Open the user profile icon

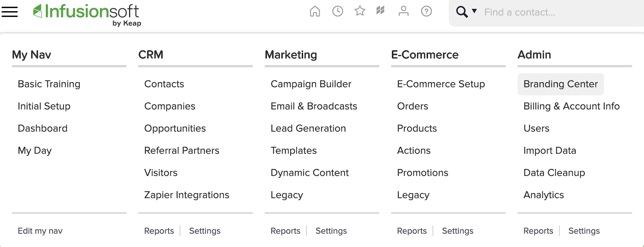click(404, 11)
